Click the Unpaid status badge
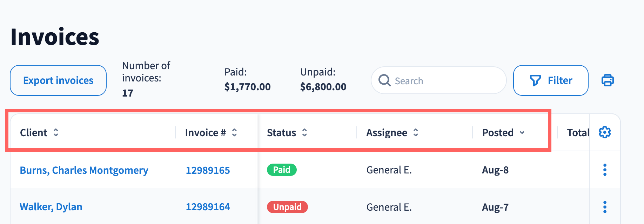The height and width of the screenshot is (224, 644). click(x=287, y=207)
